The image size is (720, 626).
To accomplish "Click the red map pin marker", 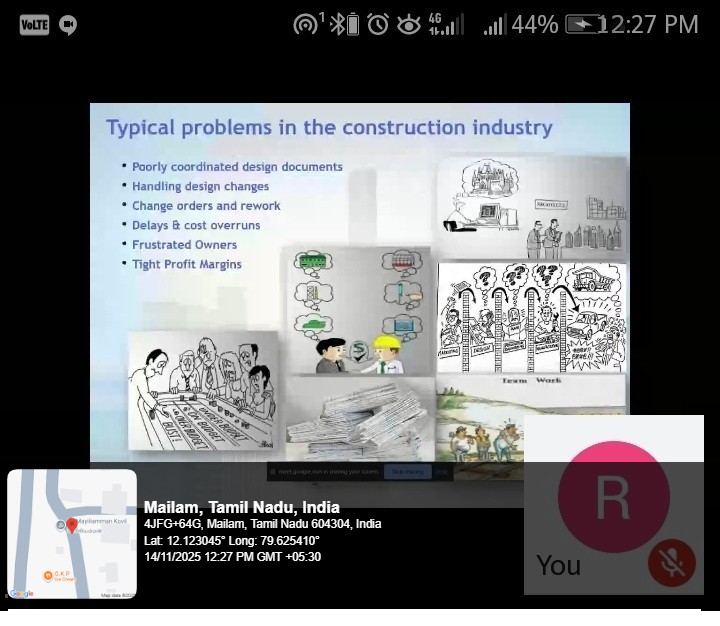I will pyautogui.click(x=72, y=526).
